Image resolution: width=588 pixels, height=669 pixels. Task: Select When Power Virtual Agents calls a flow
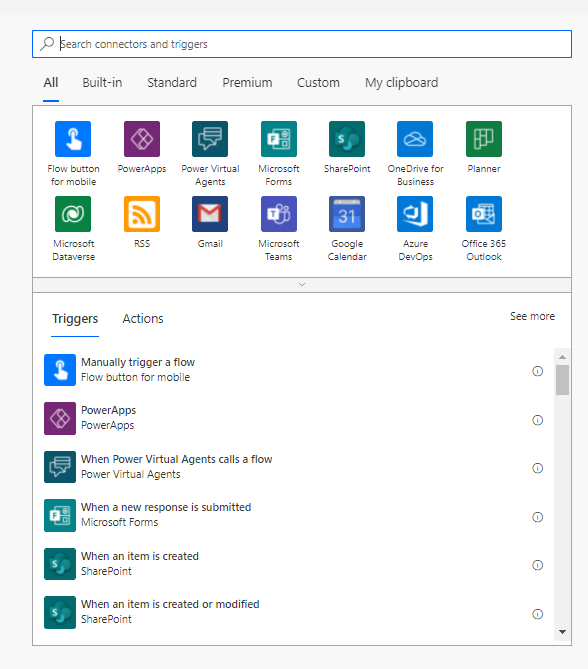pos(294,467)
